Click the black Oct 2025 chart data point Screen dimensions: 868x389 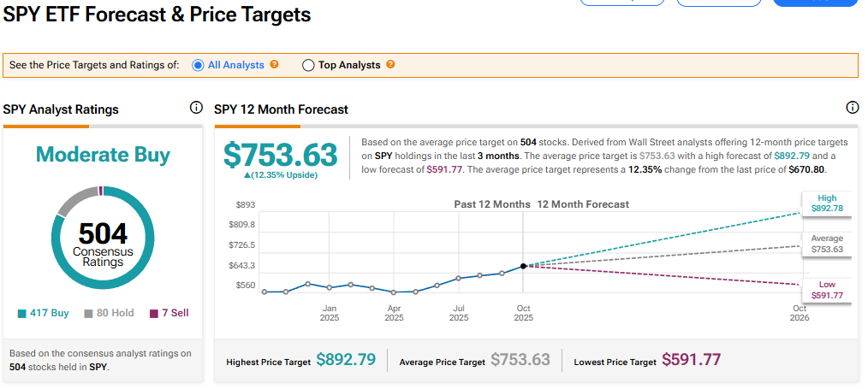pyautogui.click(x=523, y=266)
